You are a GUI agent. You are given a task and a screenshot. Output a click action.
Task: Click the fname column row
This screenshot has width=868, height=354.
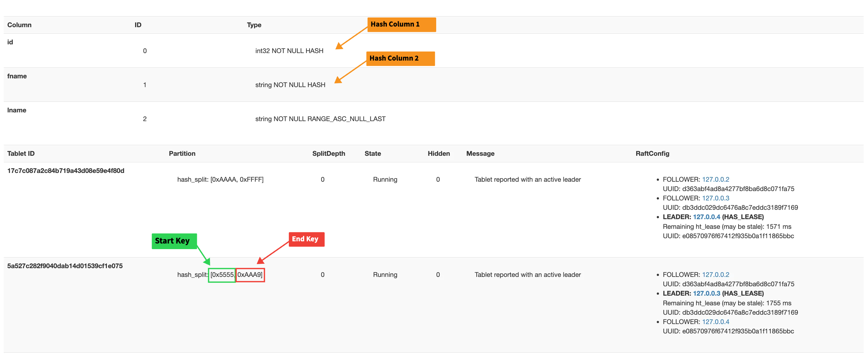(17, 76)
